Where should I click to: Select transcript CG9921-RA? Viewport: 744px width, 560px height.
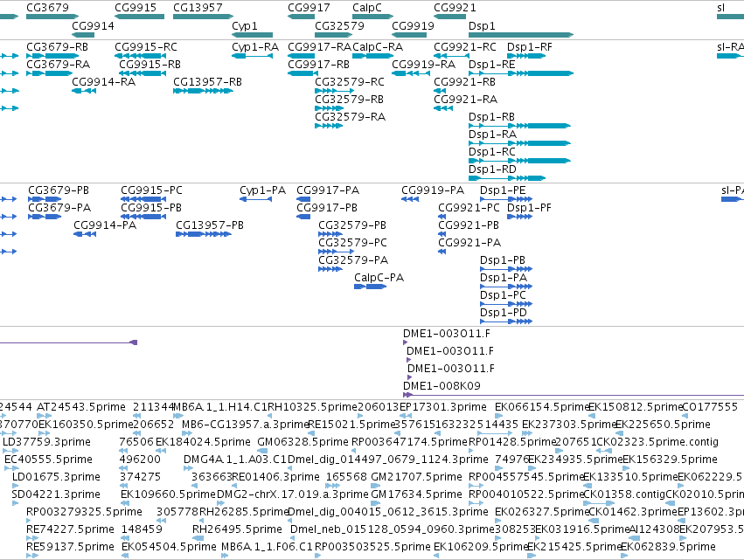[x=443, y=108]
